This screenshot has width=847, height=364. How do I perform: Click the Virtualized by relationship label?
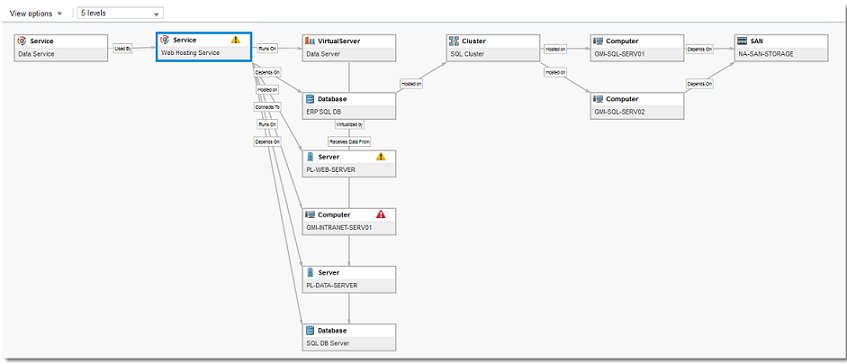coord(349,124)
